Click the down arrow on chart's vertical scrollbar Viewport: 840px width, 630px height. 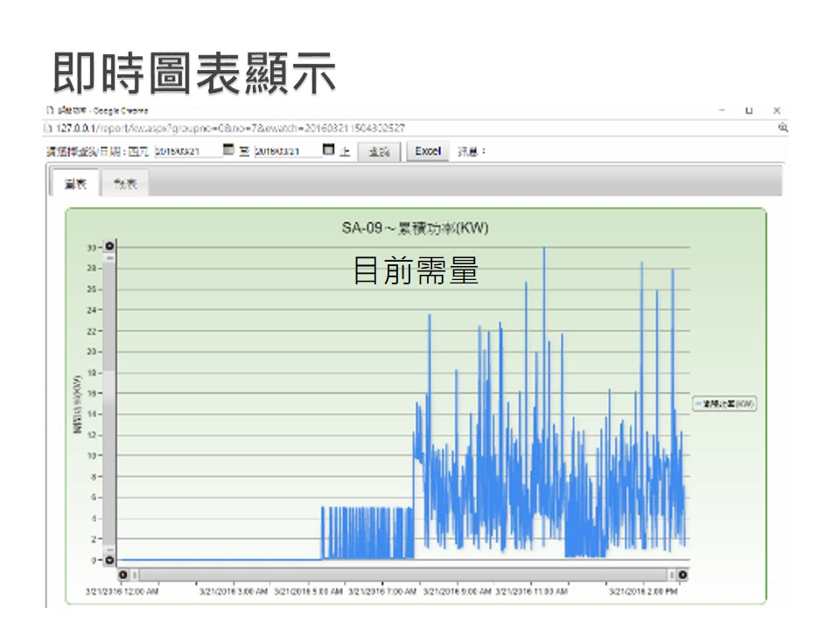(109, 559)
